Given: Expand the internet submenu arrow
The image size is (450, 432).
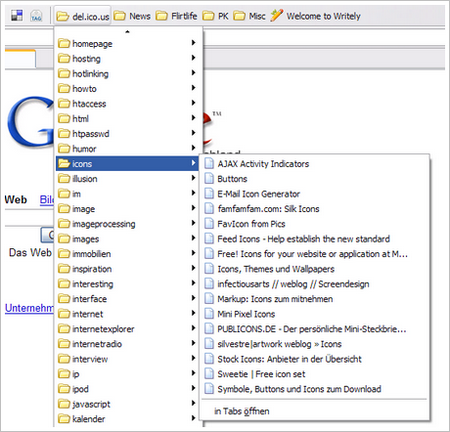Looking at the screenshot, I should [193, 313].
